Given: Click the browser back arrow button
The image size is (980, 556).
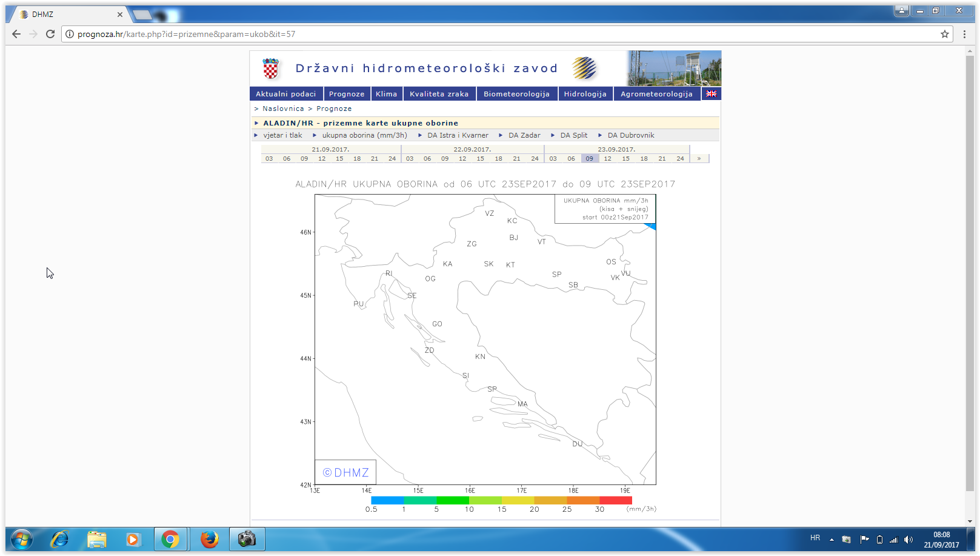Looking at the screenshot, I should pos(16,34).
